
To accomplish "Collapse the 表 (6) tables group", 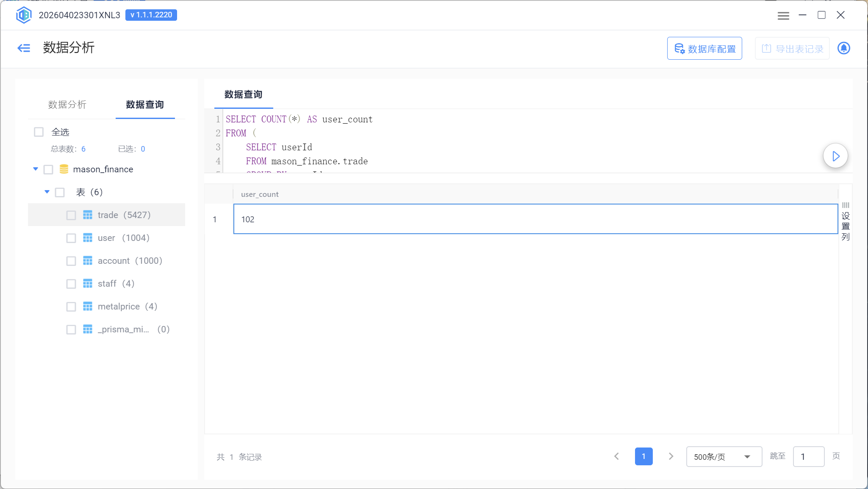I will 47,192.
